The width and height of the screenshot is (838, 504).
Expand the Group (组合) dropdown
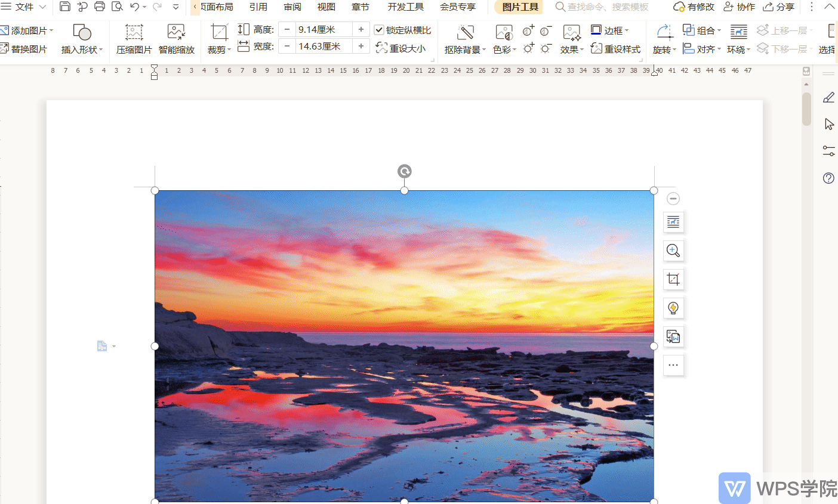point(719,30)
